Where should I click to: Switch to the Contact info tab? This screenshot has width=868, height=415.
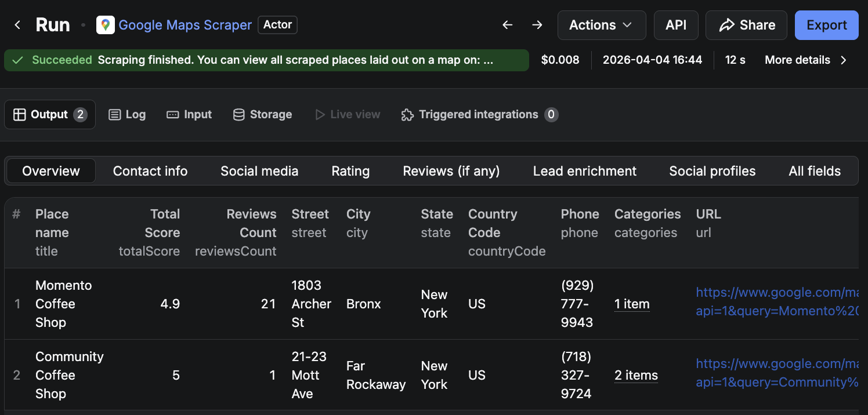click(x=150, y=171)
